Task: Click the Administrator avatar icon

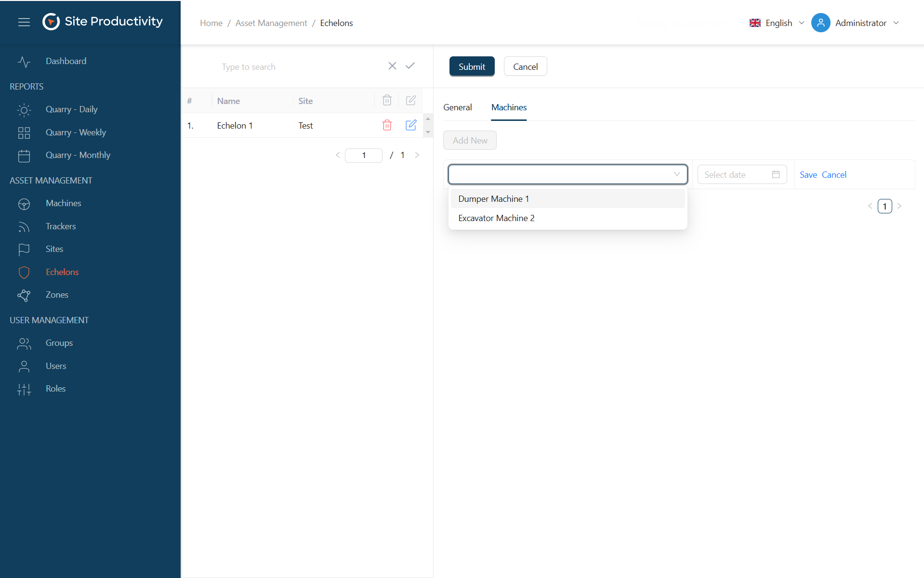Action: (820, 23)
